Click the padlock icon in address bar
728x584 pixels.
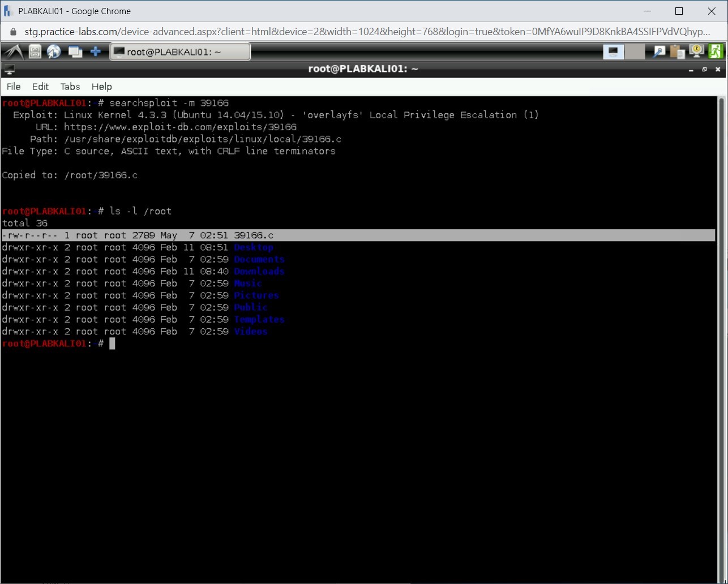pyautogui.click(x=14, y=32)
